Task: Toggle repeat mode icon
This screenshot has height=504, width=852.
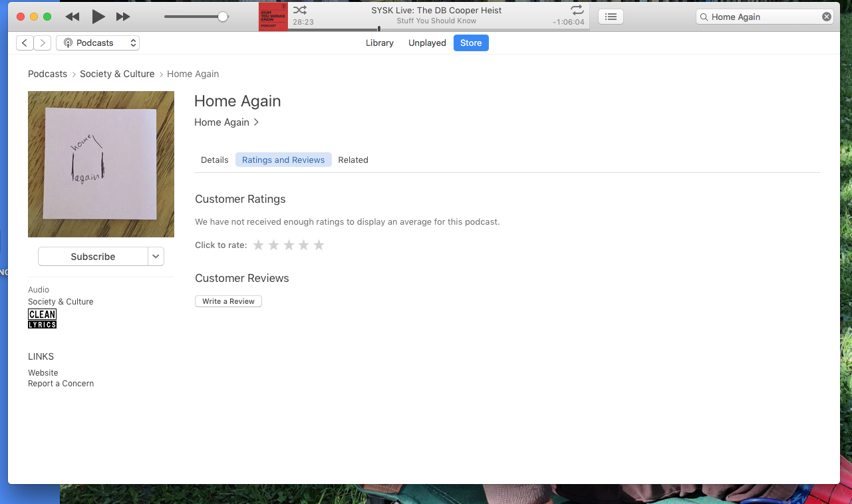Action: click(x=577, y=10)
